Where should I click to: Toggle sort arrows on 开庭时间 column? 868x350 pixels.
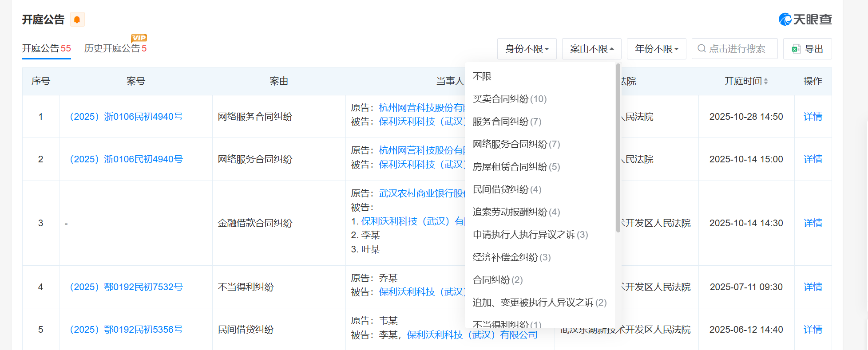pyautogui.click(x=766, y=81)
